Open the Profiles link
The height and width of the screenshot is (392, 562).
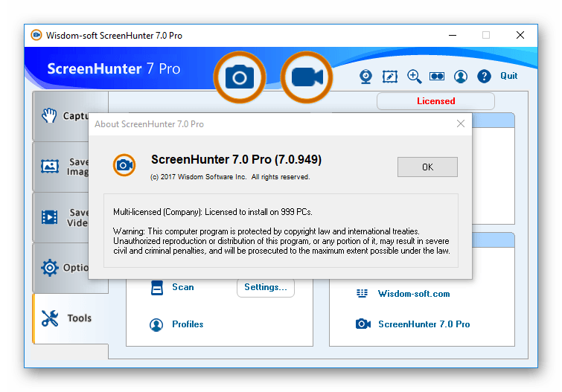(x=188, y=324)
